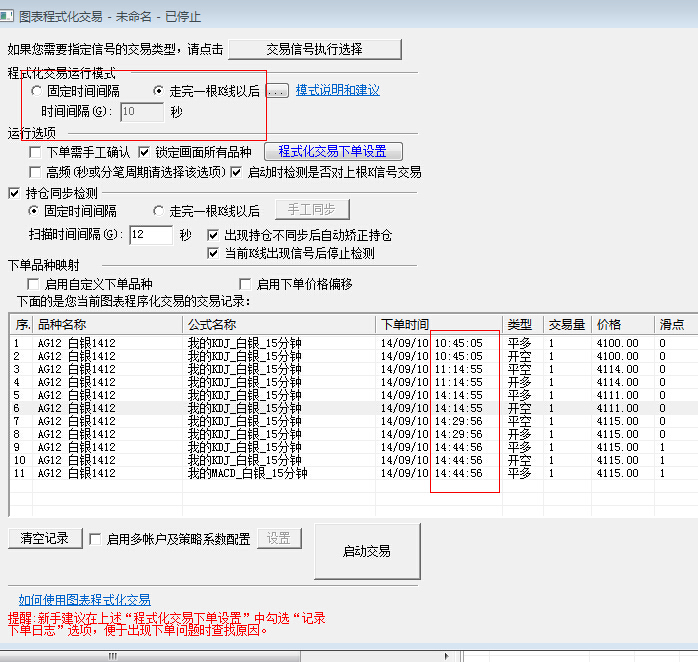698x662 pixels.
Task: Enable 启用自定义下单品种 checkbox
Action: [x=34, y=285]
